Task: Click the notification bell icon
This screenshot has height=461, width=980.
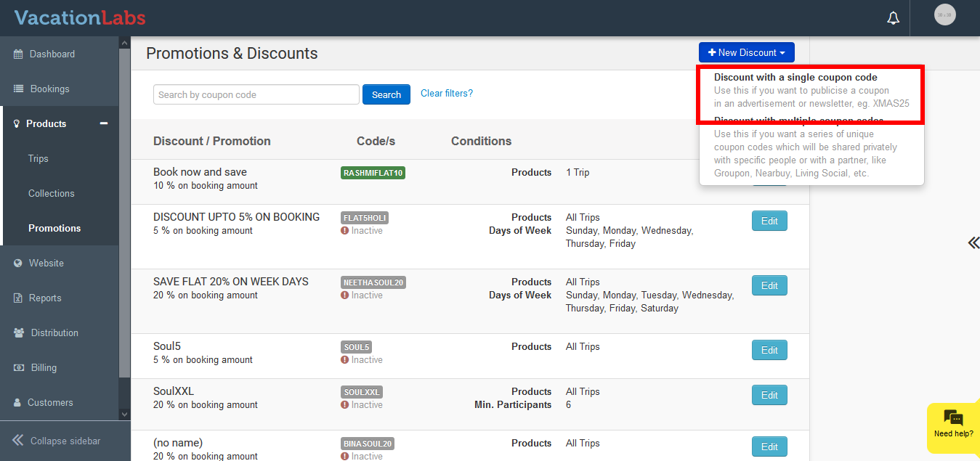Action: tap(894, 18)
